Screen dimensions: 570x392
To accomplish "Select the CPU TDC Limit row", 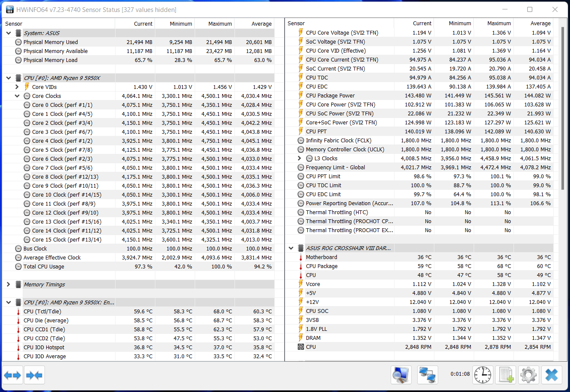I will click(x=419, y=186).
